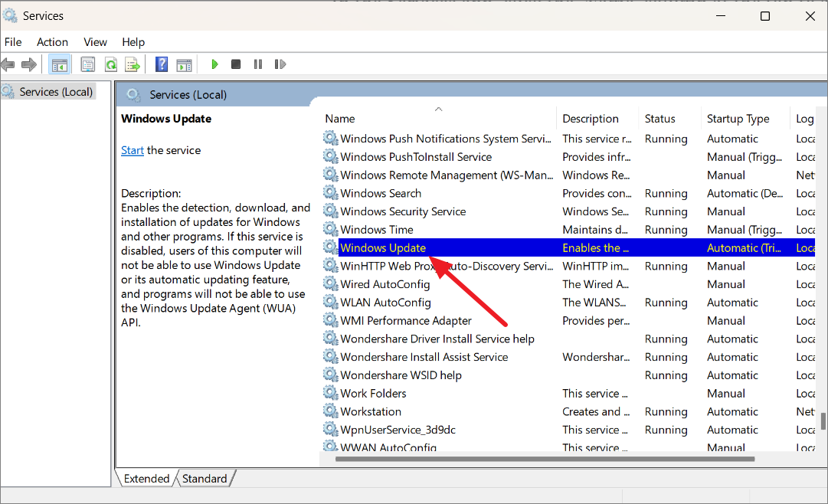Select the Workstation service
Screen dimensions: 828x504
(x=568, y=411)
